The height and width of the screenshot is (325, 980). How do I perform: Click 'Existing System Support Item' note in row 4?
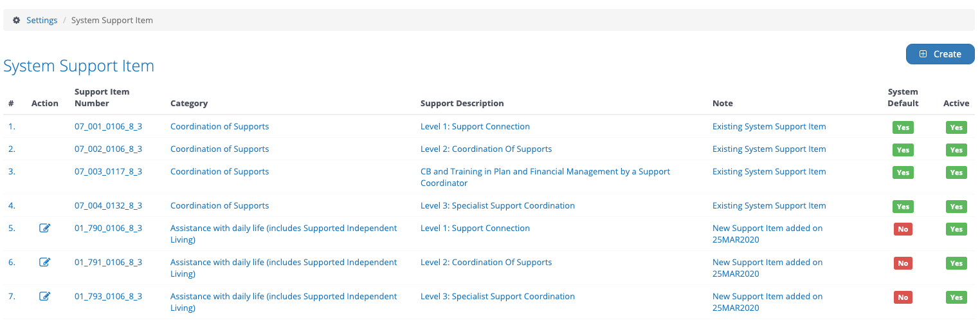769,205
